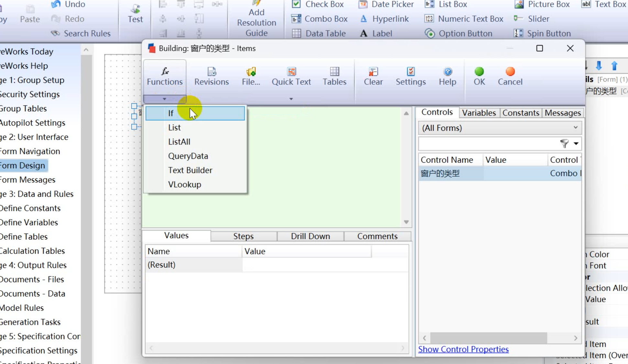Expand the (All Forms) dropdown
The image size is (628, 364).
pos(575,127)
